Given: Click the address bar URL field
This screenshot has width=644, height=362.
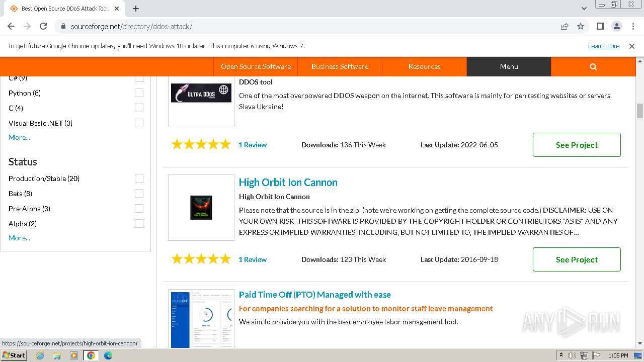Looking at the screenshot, I should [x=312, y=26].
